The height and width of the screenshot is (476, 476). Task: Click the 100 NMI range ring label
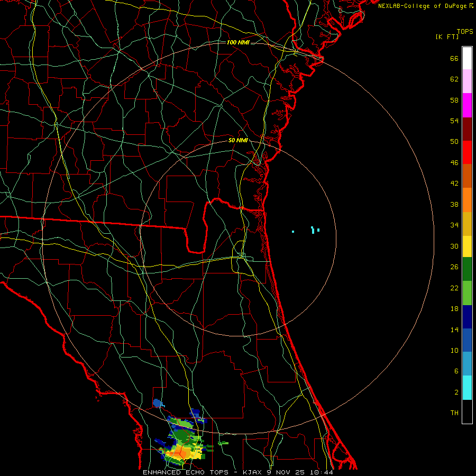tap(238, 42)
